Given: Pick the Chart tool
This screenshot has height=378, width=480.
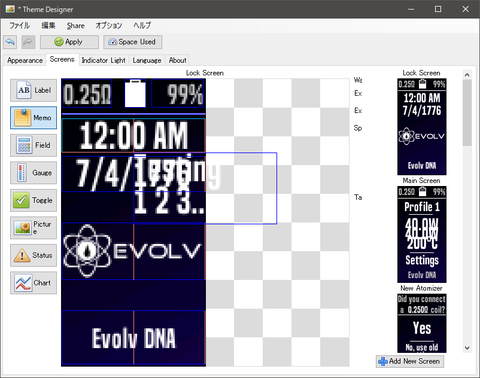Looking at the screenshot, I should point(33,283).
